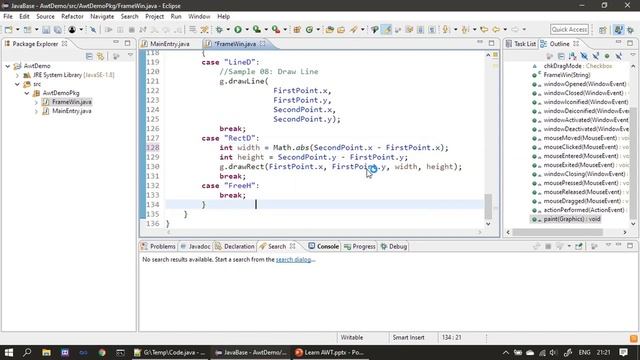Open the Refactor menu
Viewport: 640px width, 360px height.
coord(72,16)
